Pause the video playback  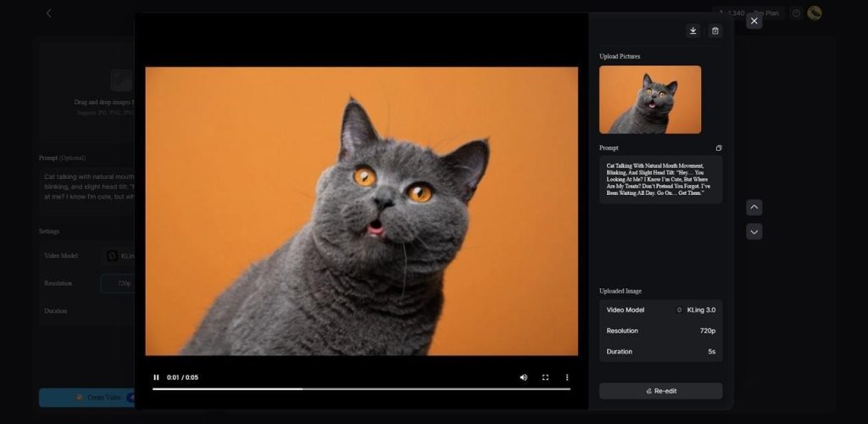click(156, 377)
